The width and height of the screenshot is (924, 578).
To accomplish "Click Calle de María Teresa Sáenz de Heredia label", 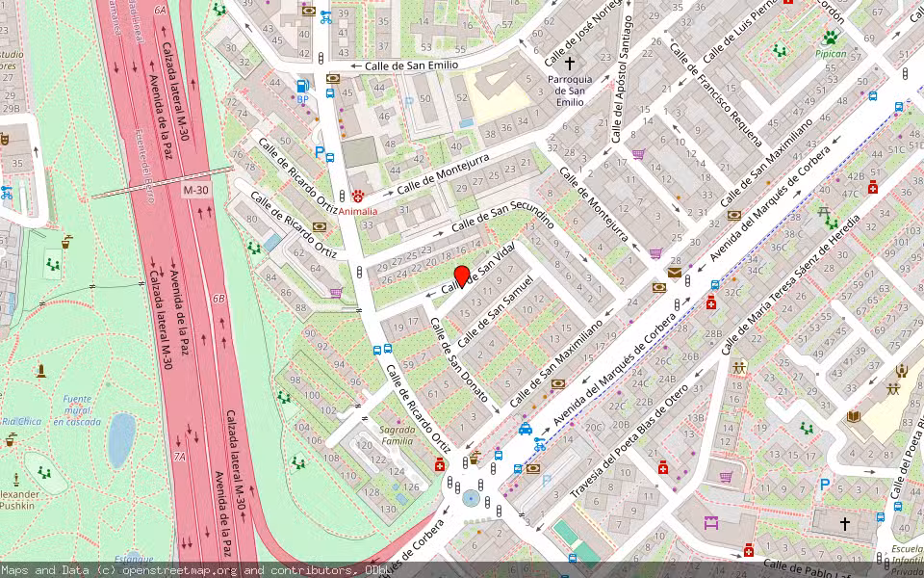I will pos(790,285).
